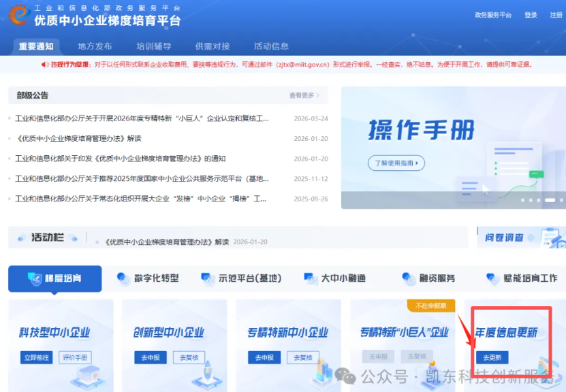Click 立即前往 for 科技型中小企业

click(x=36, y=357)
